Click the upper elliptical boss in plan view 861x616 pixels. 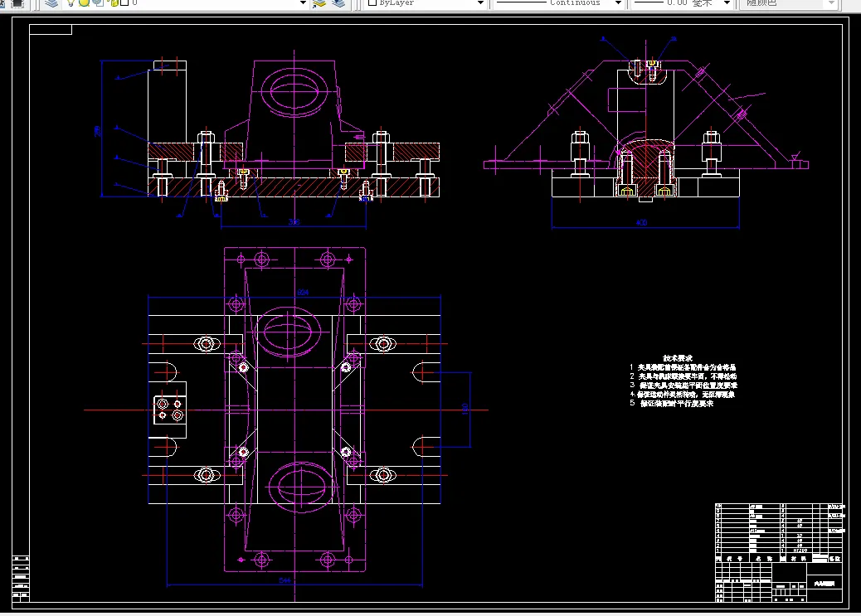click(x=289, y=332)
